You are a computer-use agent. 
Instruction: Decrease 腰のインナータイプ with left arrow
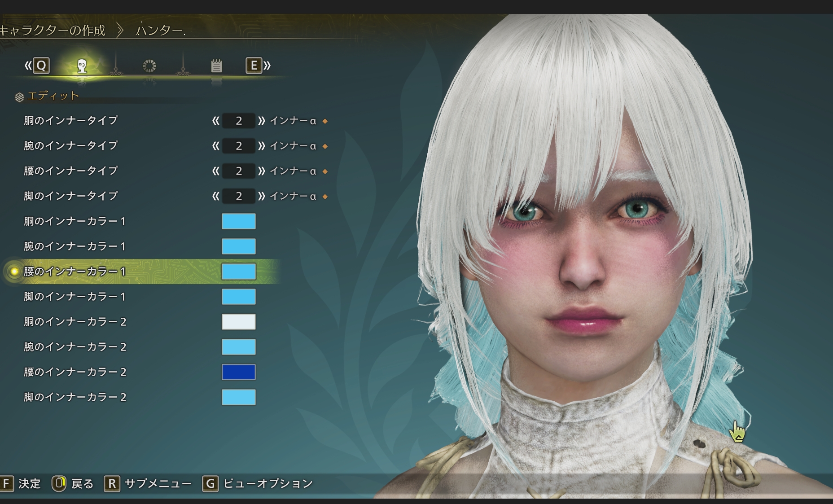216,171
